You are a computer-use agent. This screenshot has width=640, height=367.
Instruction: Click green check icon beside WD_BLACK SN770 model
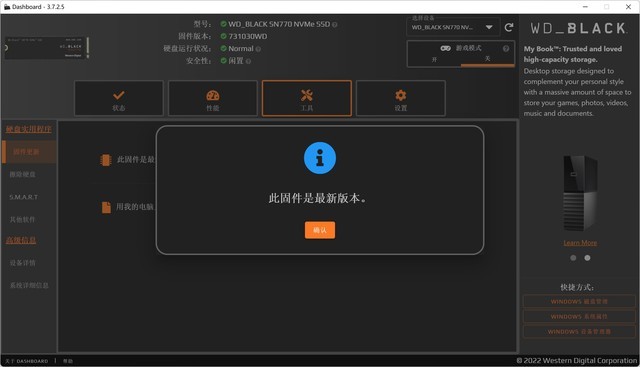(223, 24)
